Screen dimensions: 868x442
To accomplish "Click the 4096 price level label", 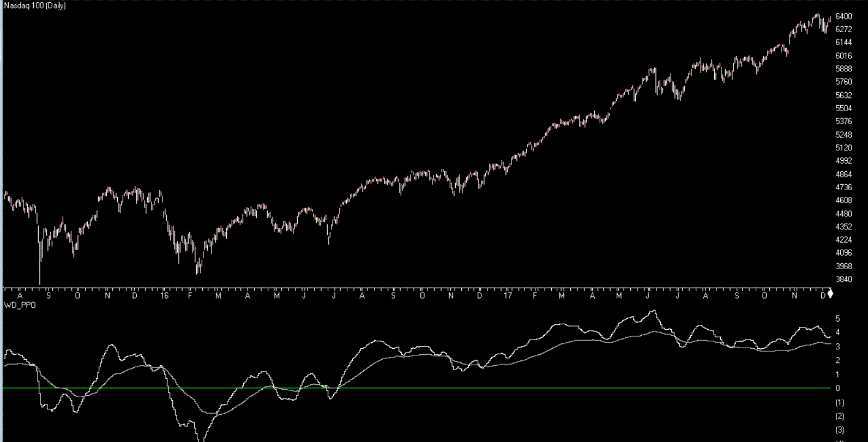I will click(x=843, y=253).
